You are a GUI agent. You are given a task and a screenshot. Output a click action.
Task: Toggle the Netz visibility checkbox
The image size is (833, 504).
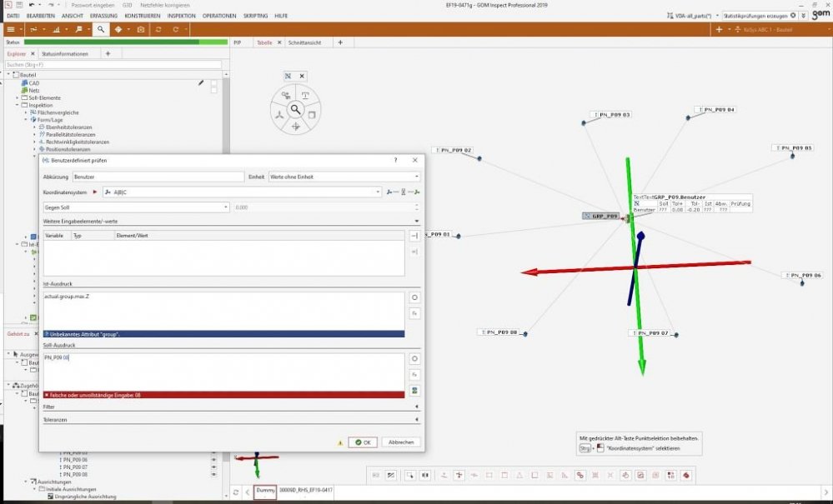click(214, 90)
